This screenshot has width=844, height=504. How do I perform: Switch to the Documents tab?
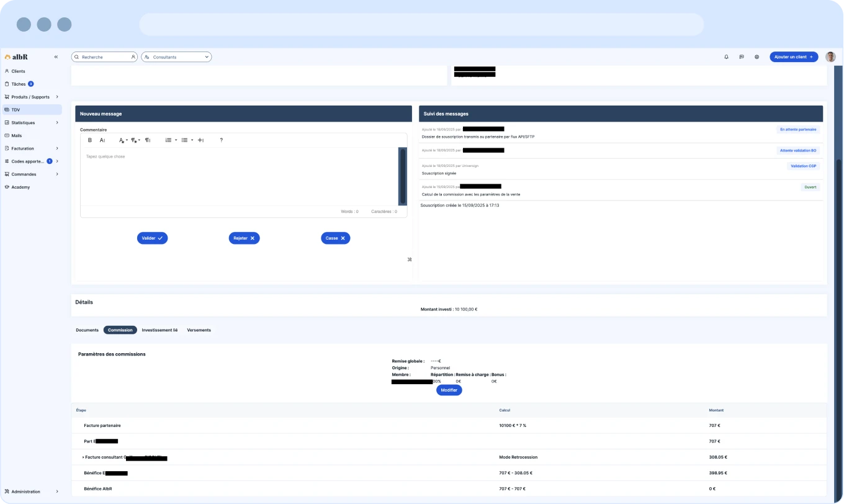[x=87, y=330]
